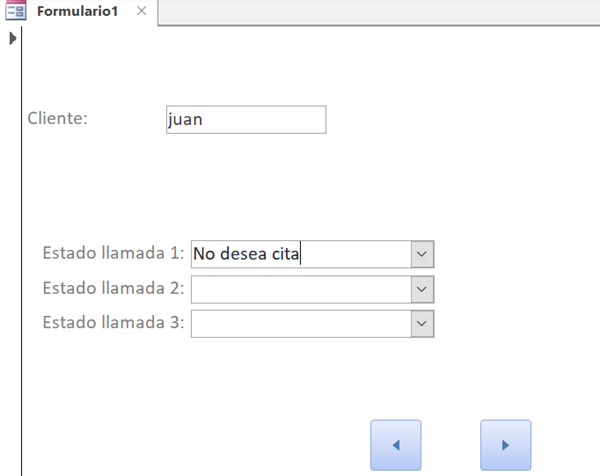Click empty tab strip beside Formulario1
600x476 pixels.
click(x=380, y=12)
